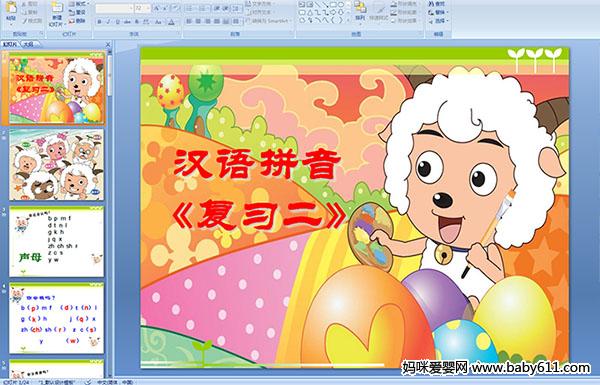Toggle Align Left paragraph alignment
Viewport: 600px width, 385px height.
(189, 21)
